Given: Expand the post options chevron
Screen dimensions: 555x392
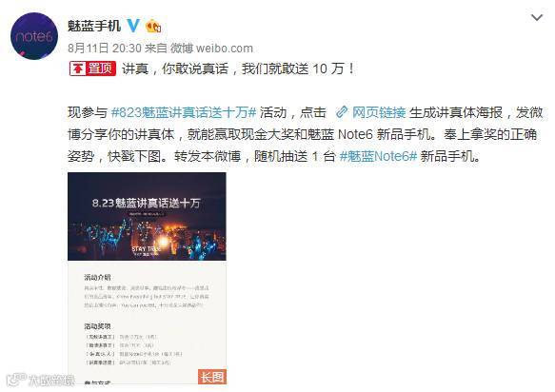Looking at the screenshot, I should coord(537,17).
